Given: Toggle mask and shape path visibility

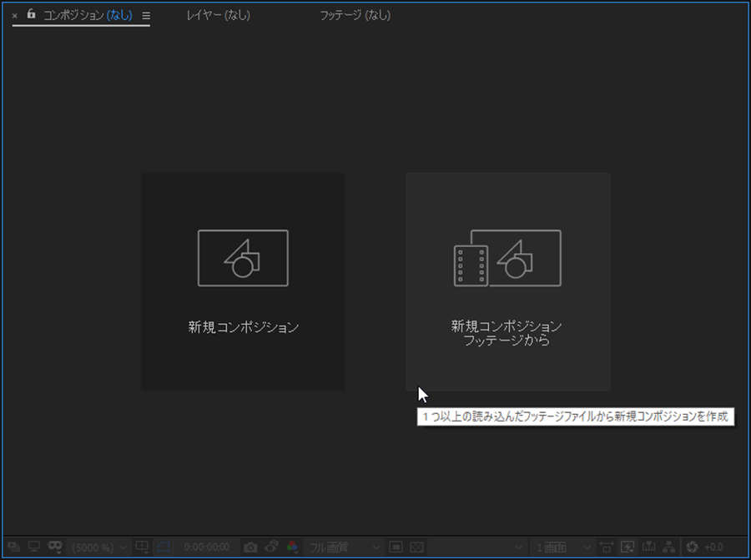Looking at the screenshot, I should pos(55,547).
